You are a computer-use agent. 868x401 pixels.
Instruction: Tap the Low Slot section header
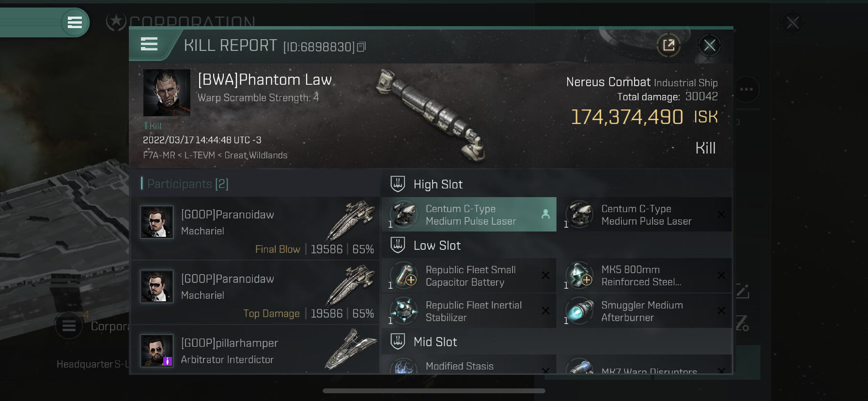[437, 246]
